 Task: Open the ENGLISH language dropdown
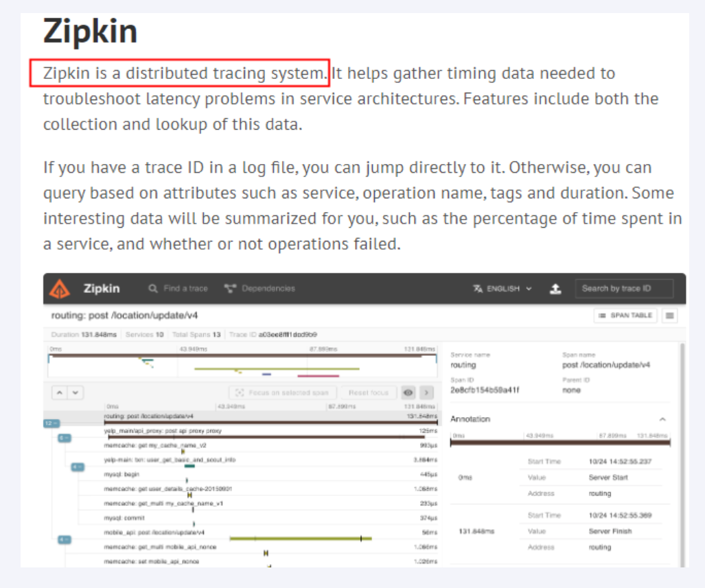pos(502,289)
